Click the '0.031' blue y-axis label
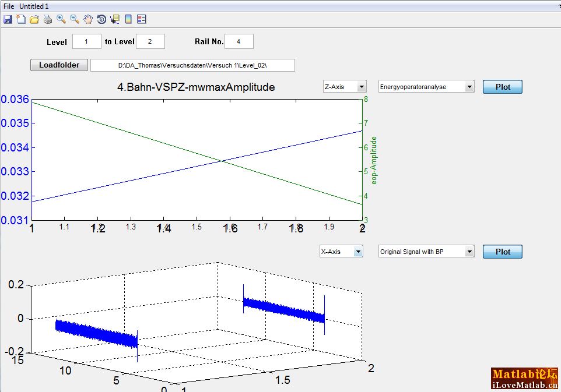Viewport: 561px width, 392px height. (15, 220)
